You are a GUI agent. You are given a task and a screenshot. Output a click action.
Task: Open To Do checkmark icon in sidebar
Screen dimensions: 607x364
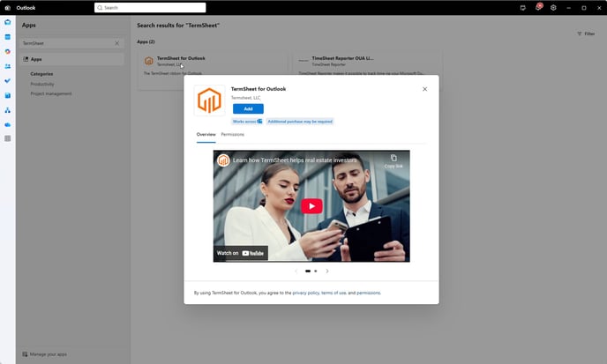7,81
